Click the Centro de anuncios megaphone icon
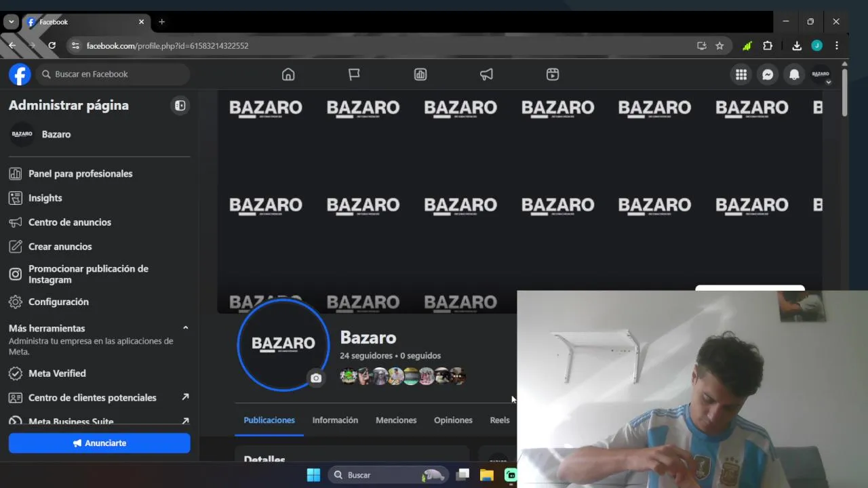This screenshot has width=868, height=488. 15,222
